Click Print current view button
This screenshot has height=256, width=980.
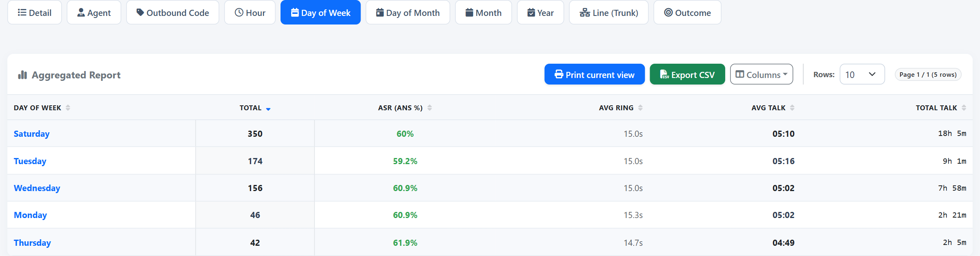(595, 74)
